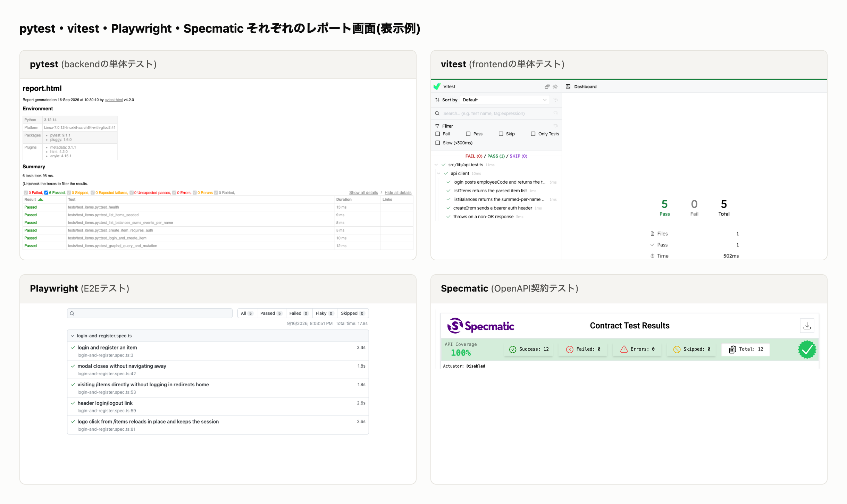Enable the Pass filter checkbox in Vitest
847x504 pixels.
[468, 134]
